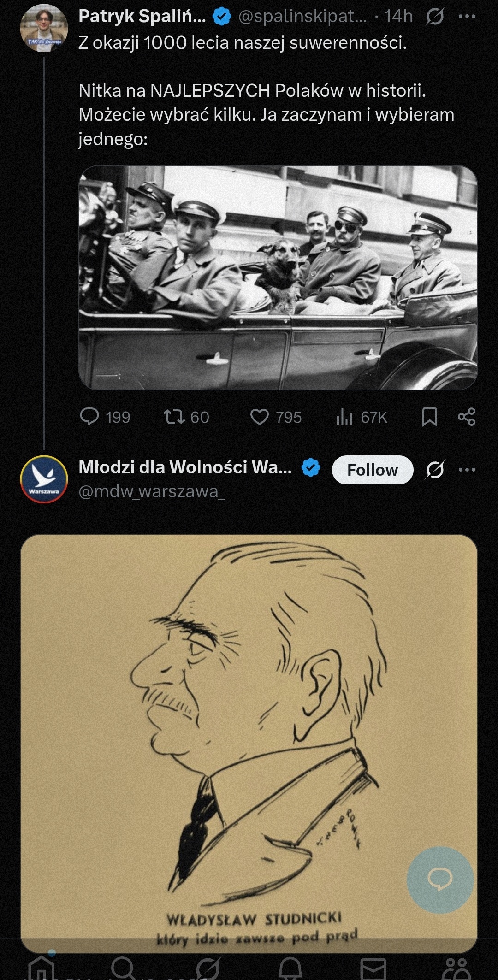
Task: Open the black-and-white car photo
Action: click(278, 277)
